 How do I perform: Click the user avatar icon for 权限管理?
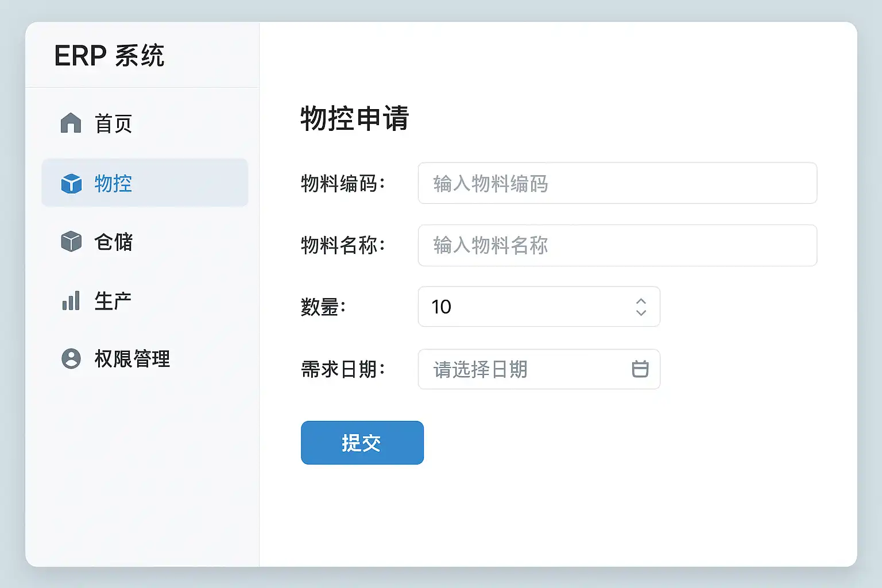pyautogui.click(x=71, y=358)
